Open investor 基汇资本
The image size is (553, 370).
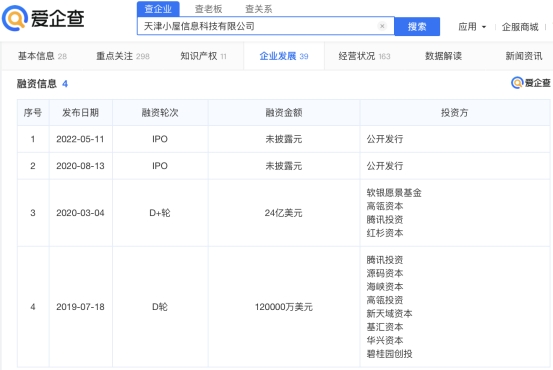tap(385, 327)
